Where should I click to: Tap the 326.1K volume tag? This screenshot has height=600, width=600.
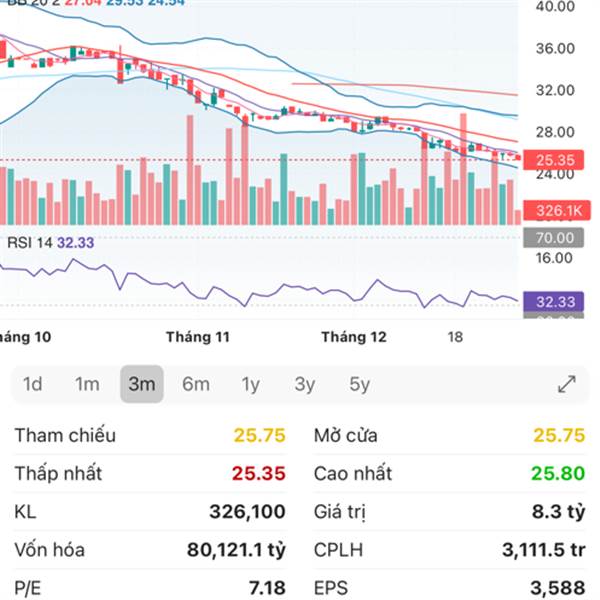point(559,211)
